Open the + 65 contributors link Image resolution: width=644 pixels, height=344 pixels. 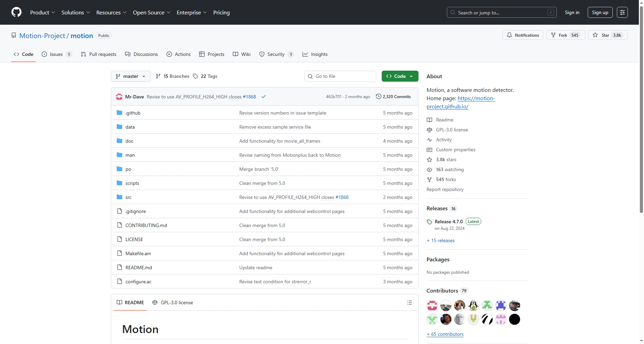(x=445, y=334)
